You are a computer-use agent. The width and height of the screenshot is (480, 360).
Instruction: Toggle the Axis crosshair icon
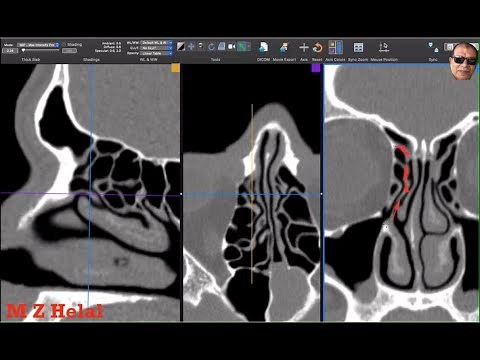pyautogui.click(x=304, y=48)
